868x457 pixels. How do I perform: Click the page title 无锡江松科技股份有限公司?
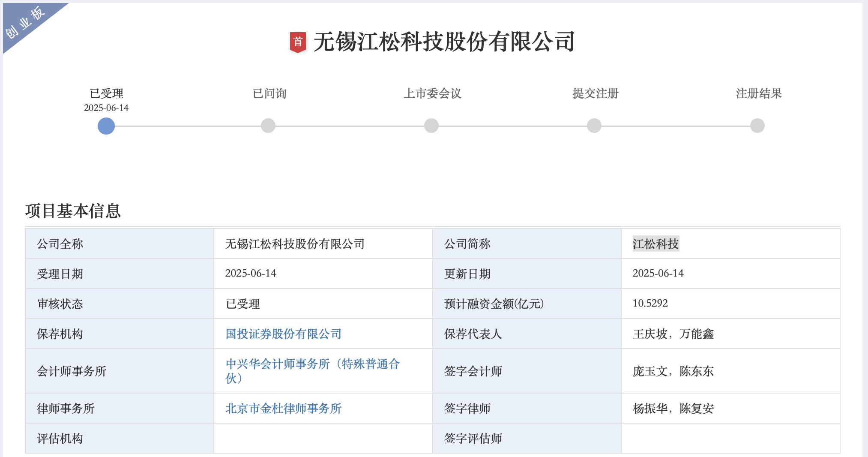[x=444, y=42]
